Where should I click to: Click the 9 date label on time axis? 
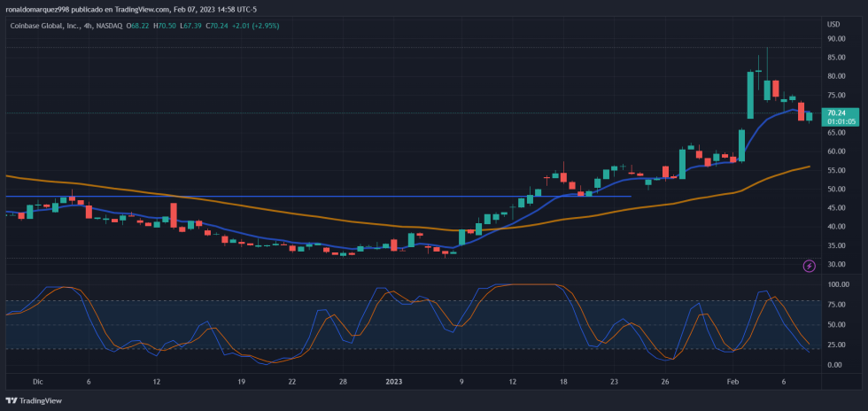(461, 382)
